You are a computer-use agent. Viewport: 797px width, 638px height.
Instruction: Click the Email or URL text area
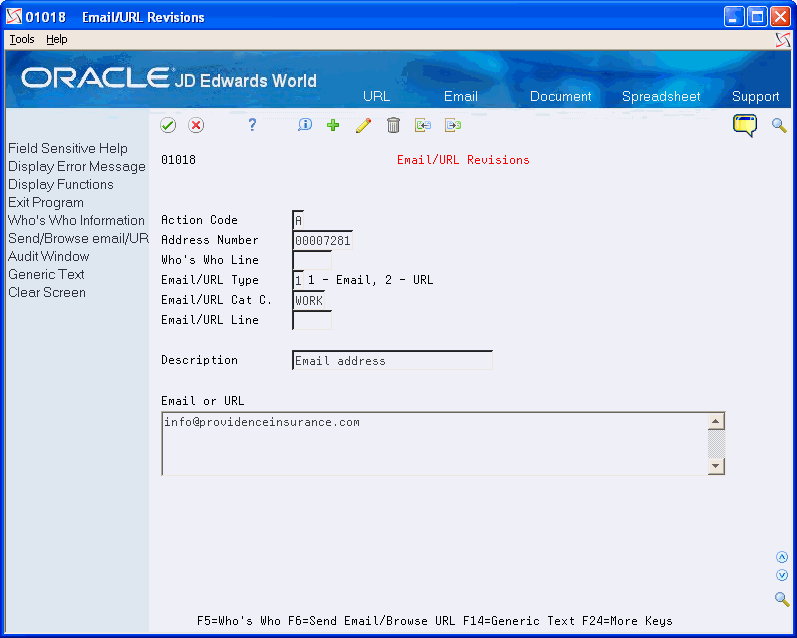pyautogui.click(x=435, y=444)
